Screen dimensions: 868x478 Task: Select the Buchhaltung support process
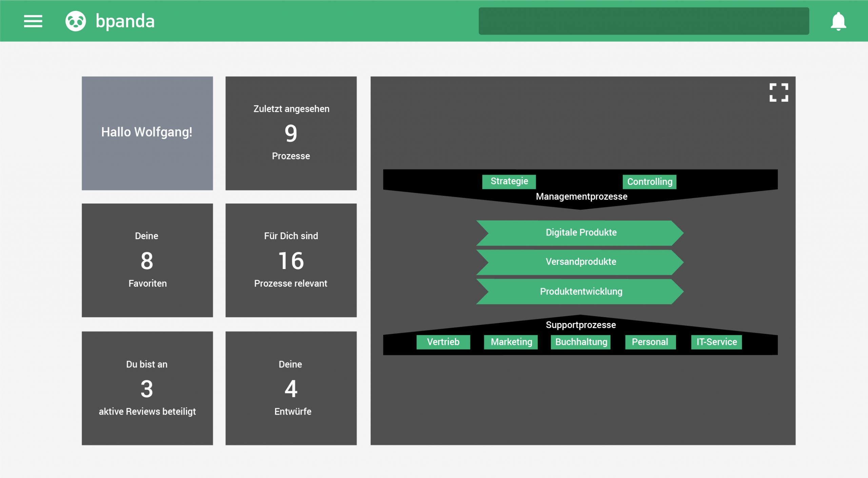tap(580, 342)
